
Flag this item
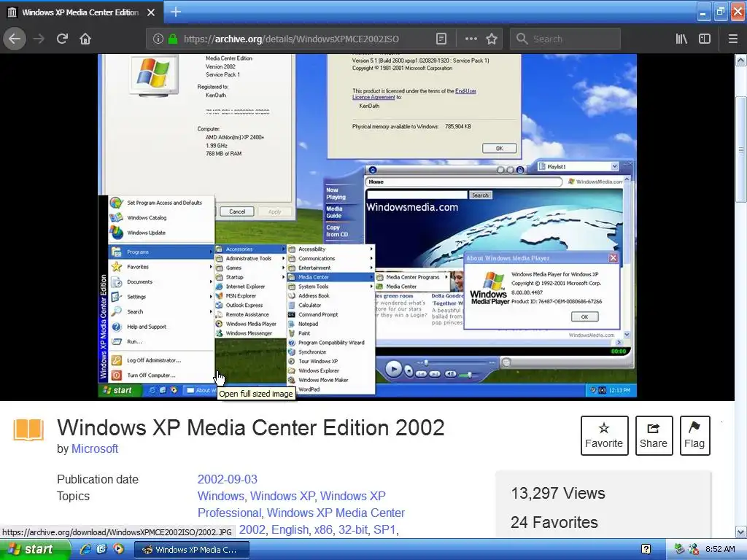coord(694,435)
